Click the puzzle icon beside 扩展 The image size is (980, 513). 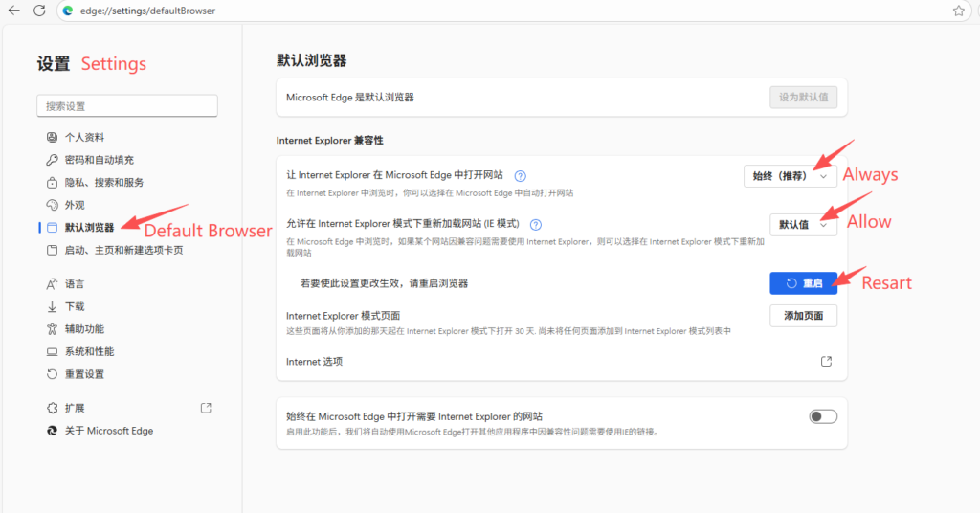coord(52,408)
